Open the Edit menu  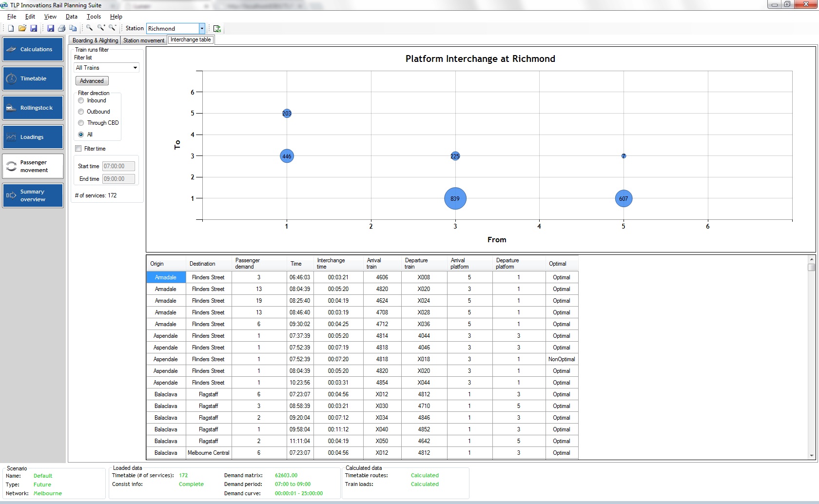coord(30,17)
